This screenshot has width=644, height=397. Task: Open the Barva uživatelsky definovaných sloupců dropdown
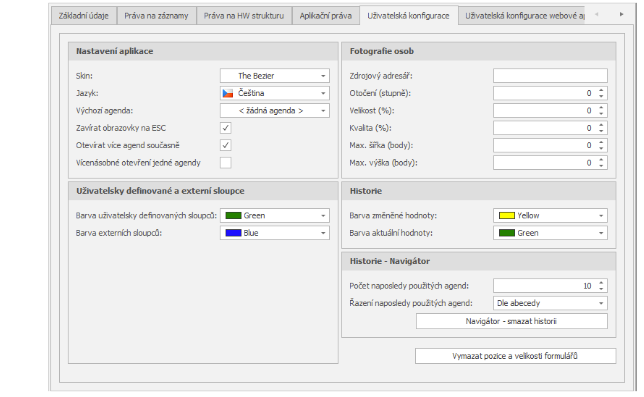pos(275,216)
